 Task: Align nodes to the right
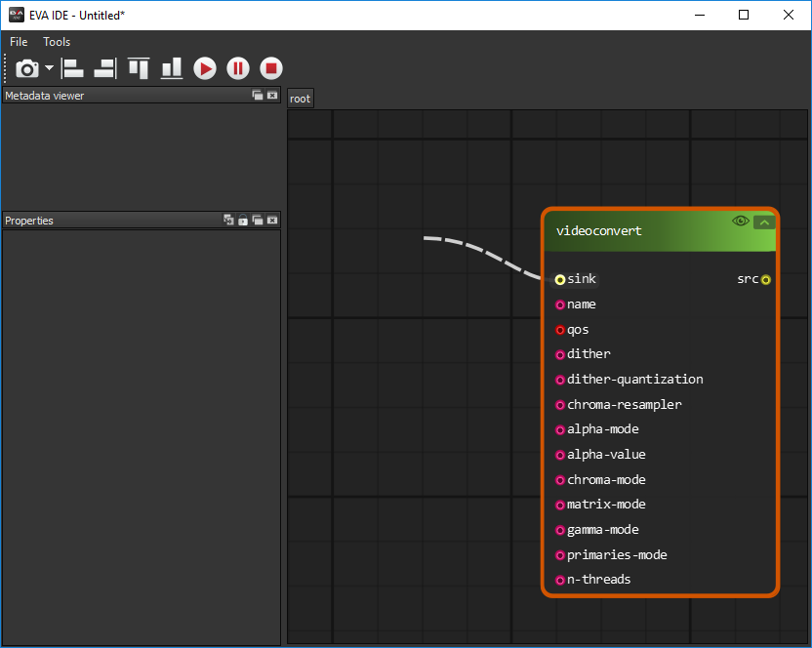[x=104, y=68]
